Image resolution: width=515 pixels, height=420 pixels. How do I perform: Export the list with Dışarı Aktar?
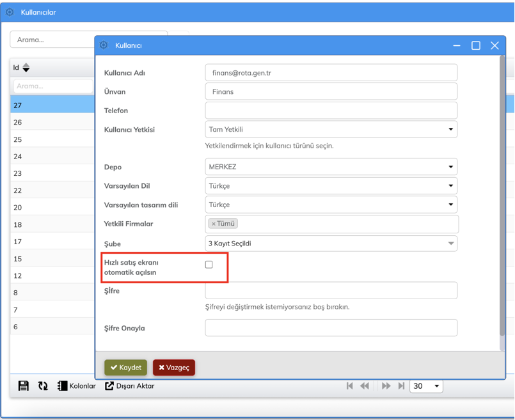point(129,386)
